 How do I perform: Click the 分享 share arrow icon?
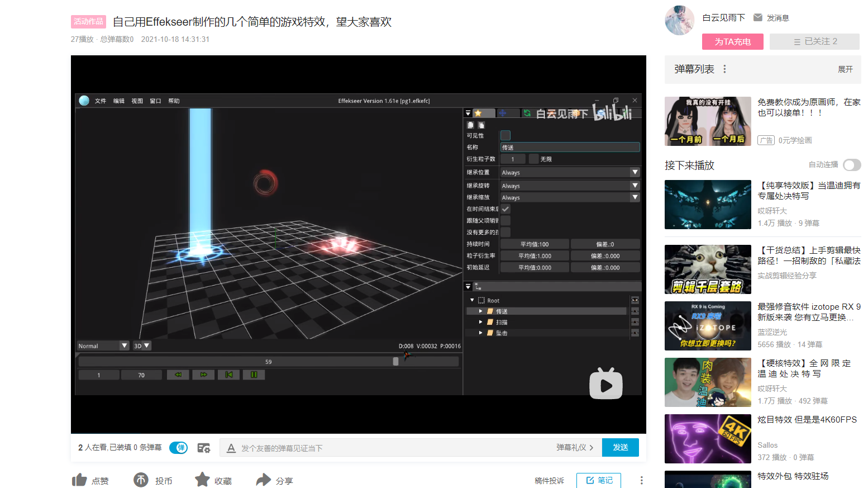(263, 480)
